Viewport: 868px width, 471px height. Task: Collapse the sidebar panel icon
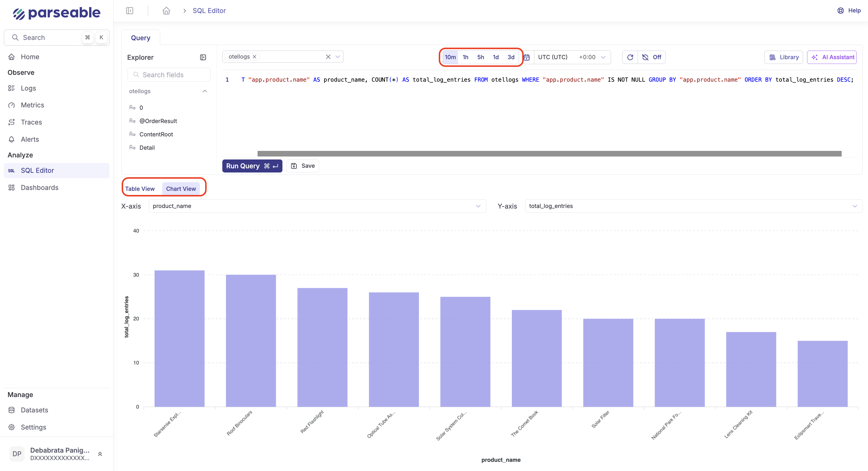(130, 11)
